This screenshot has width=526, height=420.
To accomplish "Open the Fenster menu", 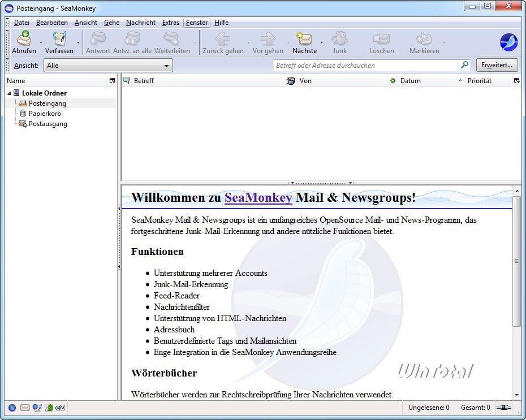I will pyautogui.click(x=197, y=23).
